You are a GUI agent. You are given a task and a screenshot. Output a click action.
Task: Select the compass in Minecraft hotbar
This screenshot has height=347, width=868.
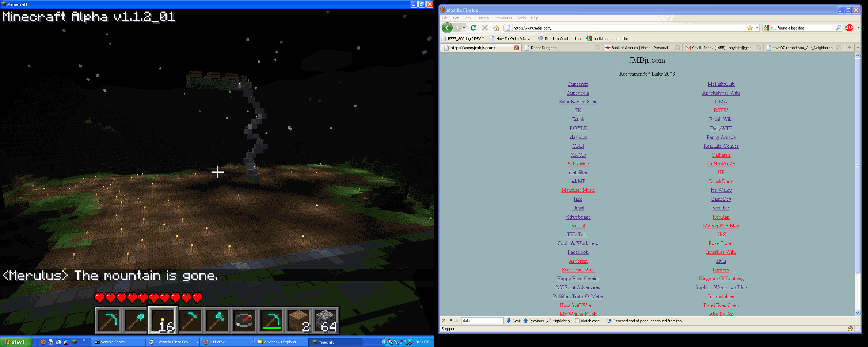click(x=244, y=321)
